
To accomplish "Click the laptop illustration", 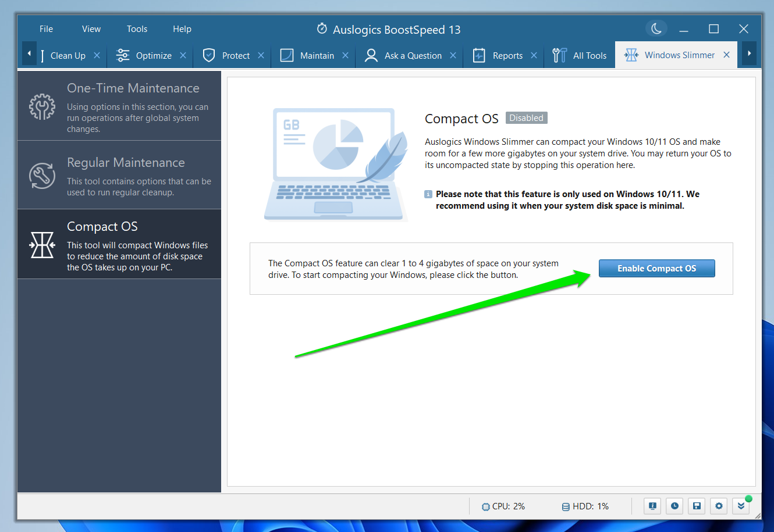I will point(336,165).
